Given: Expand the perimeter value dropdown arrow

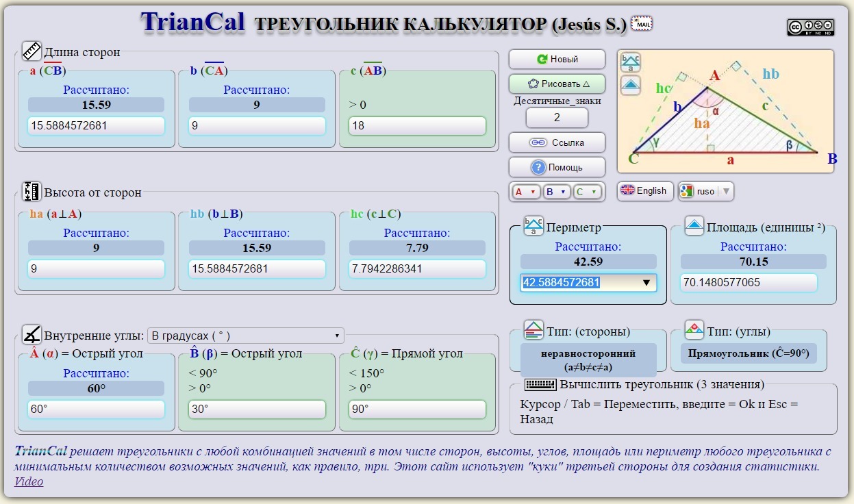Looking at the screenshot, I should 646,283.
